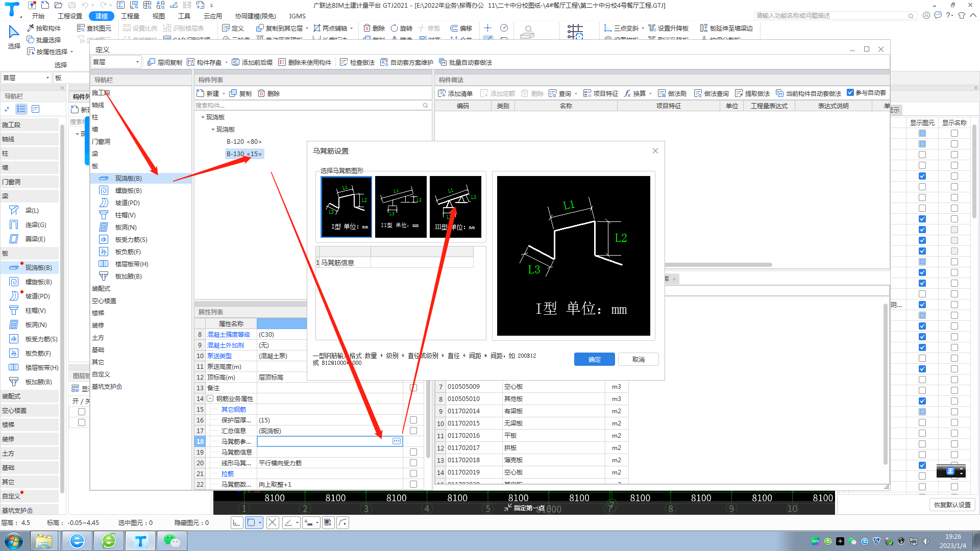Close the 马凳筋设置 dialog

click(655, 151)
